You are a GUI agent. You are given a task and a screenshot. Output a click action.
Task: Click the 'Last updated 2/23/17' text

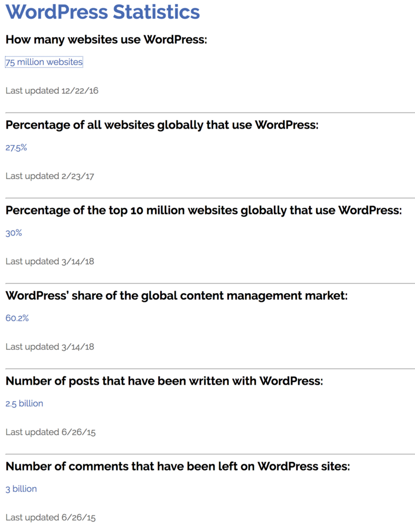[50, 176]
